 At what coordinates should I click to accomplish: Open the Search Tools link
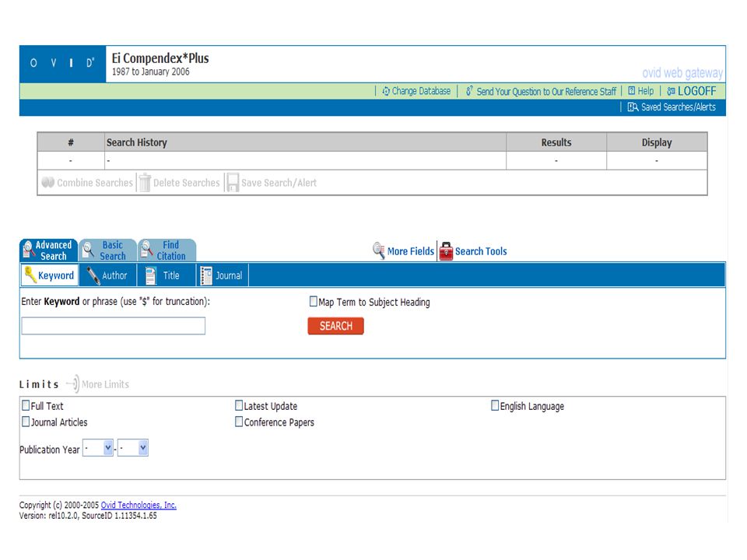click(x=481, y=251)
